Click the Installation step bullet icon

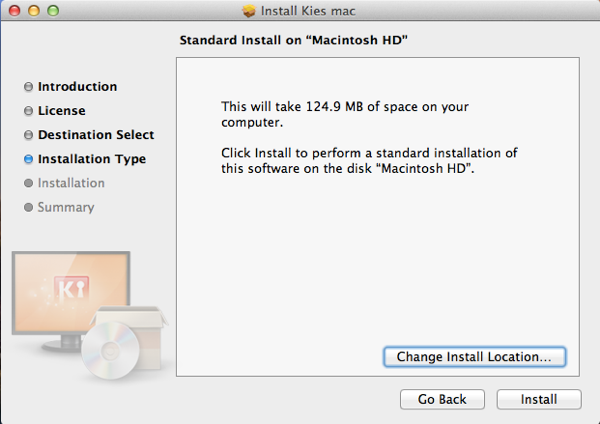(28, 183)
